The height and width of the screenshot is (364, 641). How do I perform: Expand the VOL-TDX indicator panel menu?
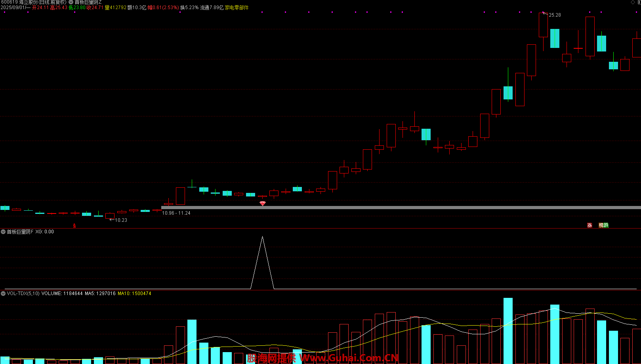3,293
